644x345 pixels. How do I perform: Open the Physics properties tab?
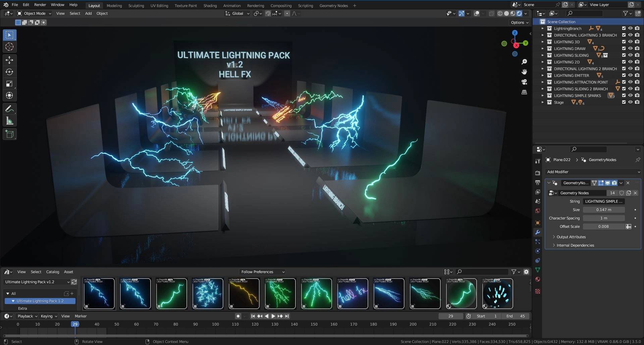[538, 251]
